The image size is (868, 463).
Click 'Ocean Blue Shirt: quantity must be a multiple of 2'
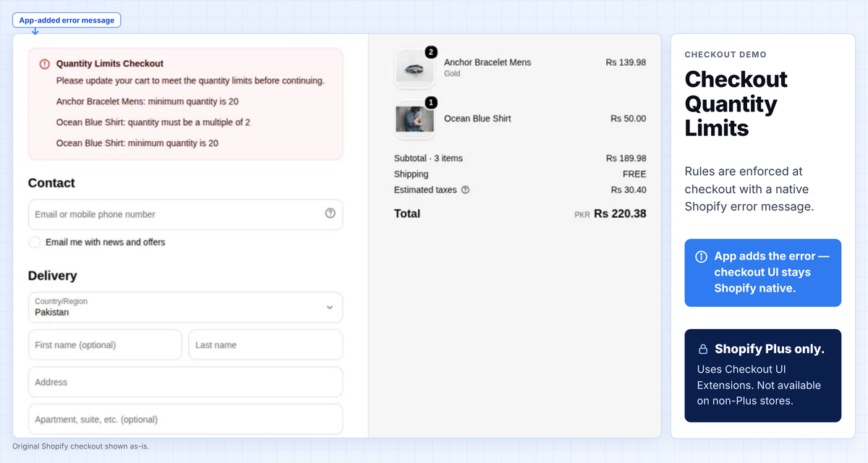[x=153, y=122]
